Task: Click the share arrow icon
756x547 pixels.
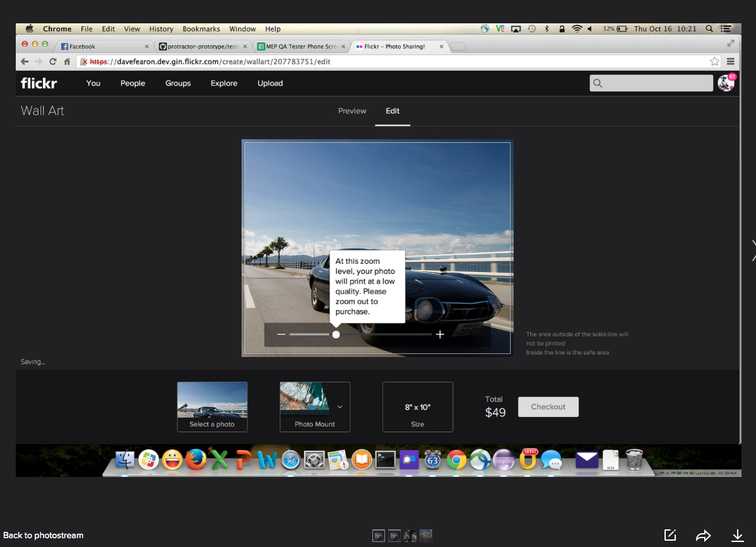Action: coord(703,536)
